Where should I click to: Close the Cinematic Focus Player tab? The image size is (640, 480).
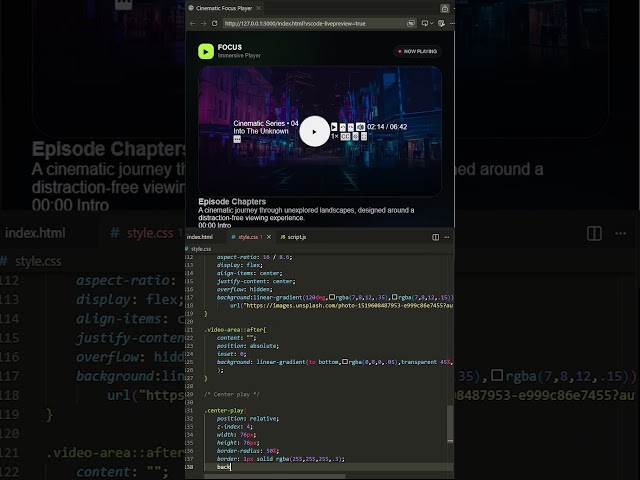click(258, 8)
